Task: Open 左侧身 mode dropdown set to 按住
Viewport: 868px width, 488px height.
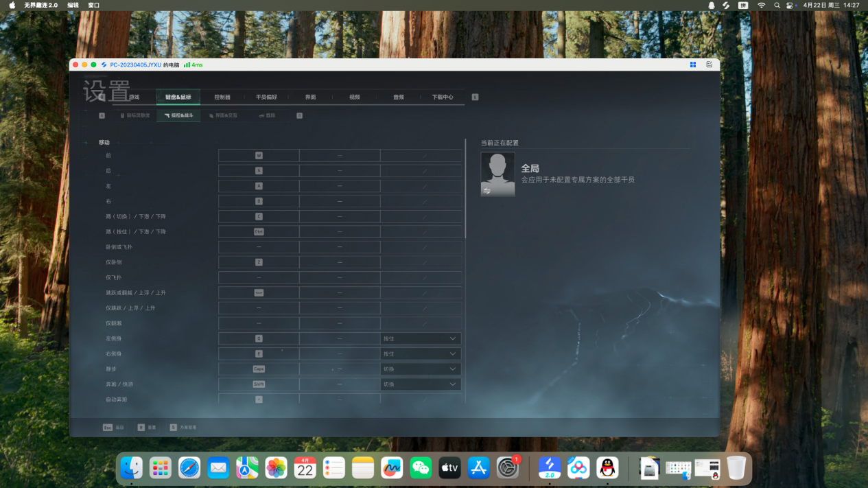Action: point(421,338)
